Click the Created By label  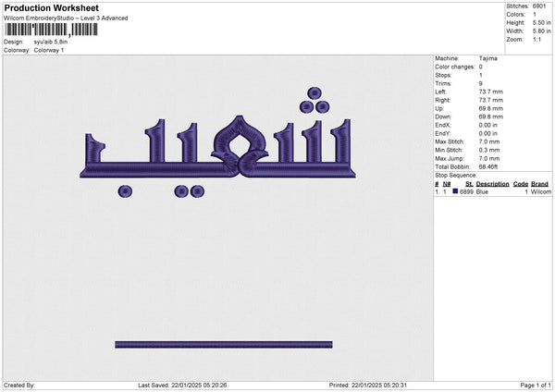click(x=19, y=386)
